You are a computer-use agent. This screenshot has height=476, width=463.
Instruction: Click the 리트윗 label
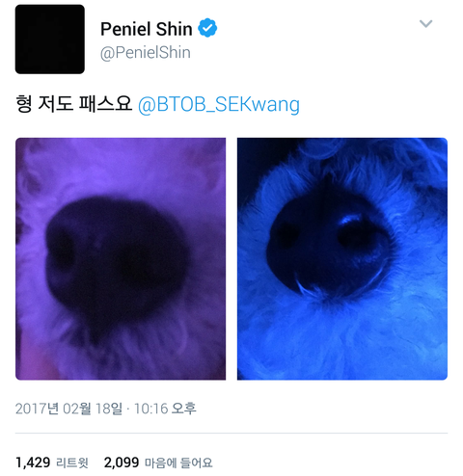[72, 463]
